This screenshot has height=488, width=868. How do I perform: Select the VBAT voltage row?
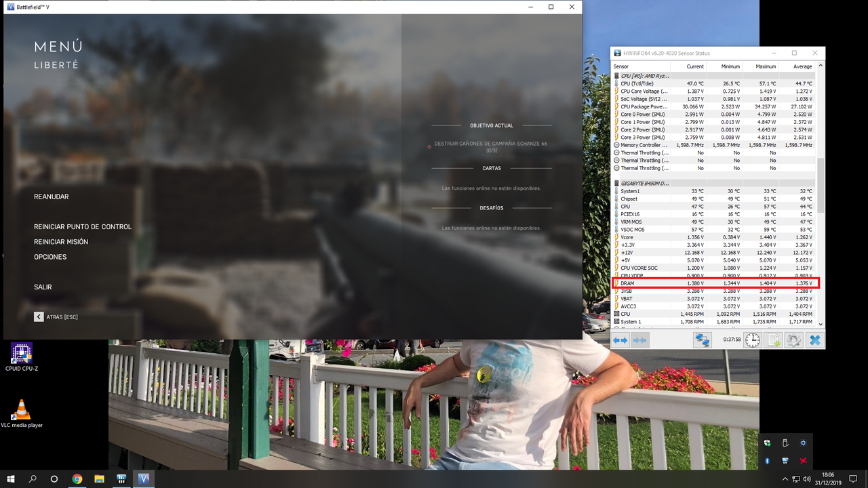[x=713, y=298]
